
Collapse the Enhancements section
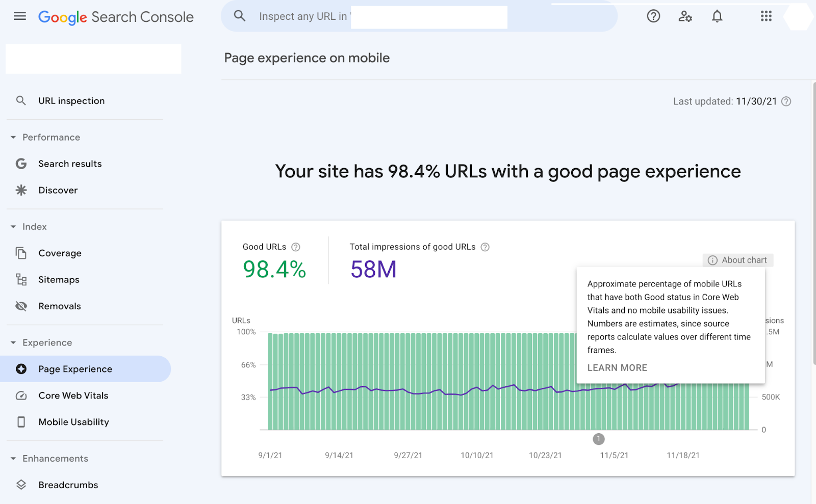(x=13, y=459)
